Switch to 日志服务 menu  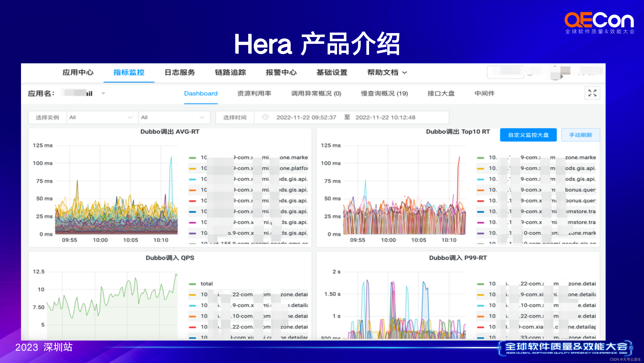(180, 72)
